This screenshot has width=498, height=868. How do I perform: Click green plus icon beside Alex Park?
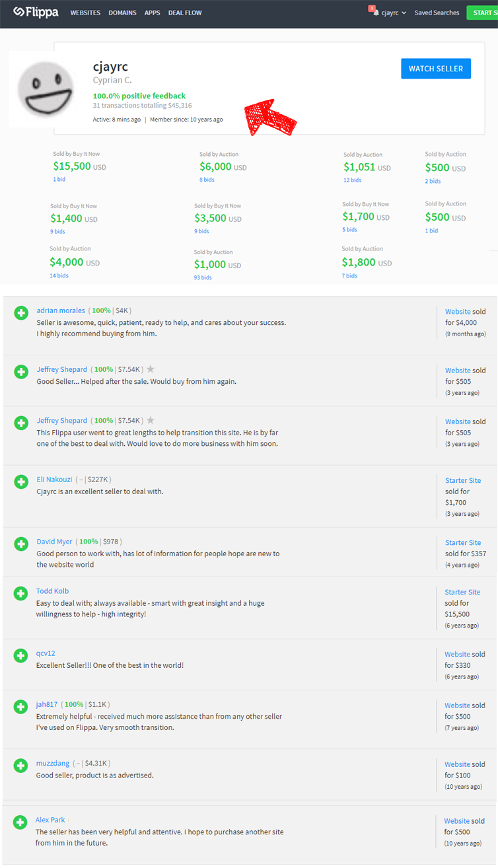coord(21,822)
